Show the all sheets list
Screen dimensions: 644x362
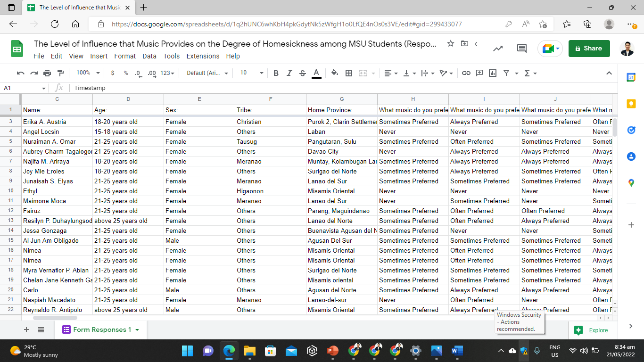tap(41, 330)
